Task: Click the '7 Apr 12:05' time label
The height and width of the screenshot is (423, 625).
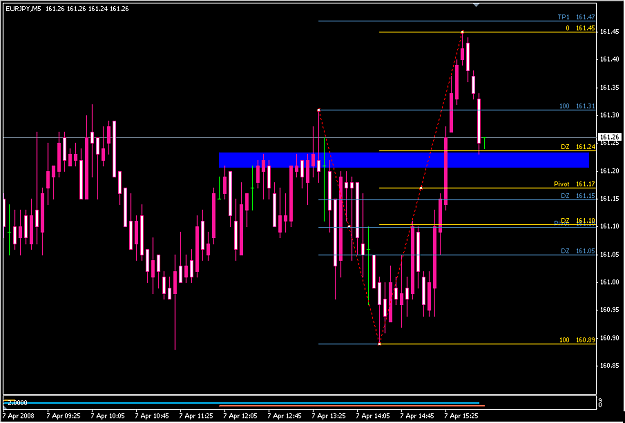Action: tap(241, 415)
